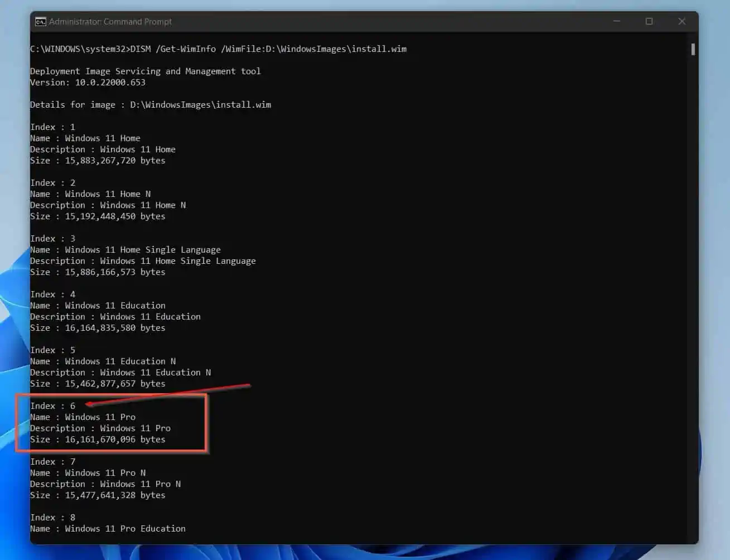The image size is (730, 560).
Task: Click "Deployment Image Servicing and Management tool" line
Action: pyautogui.click(x=146, y=71)
